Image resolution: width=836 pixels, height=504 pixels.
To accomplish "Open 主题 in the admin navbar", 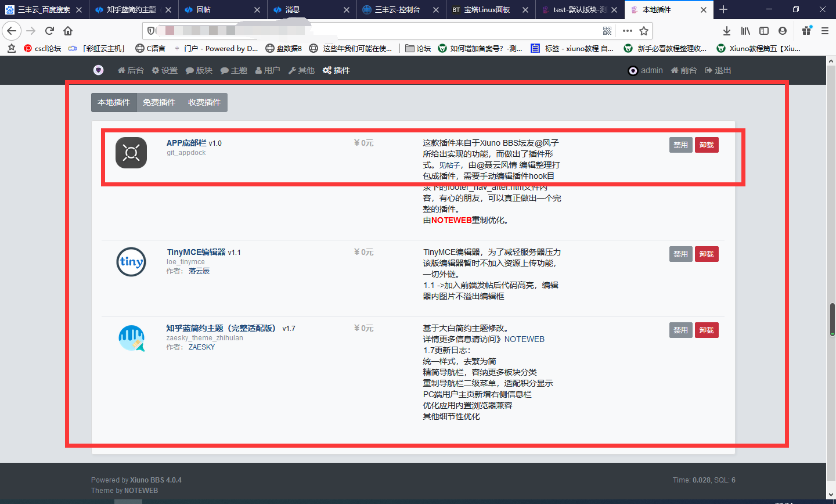I will click(x=234, y=70).
